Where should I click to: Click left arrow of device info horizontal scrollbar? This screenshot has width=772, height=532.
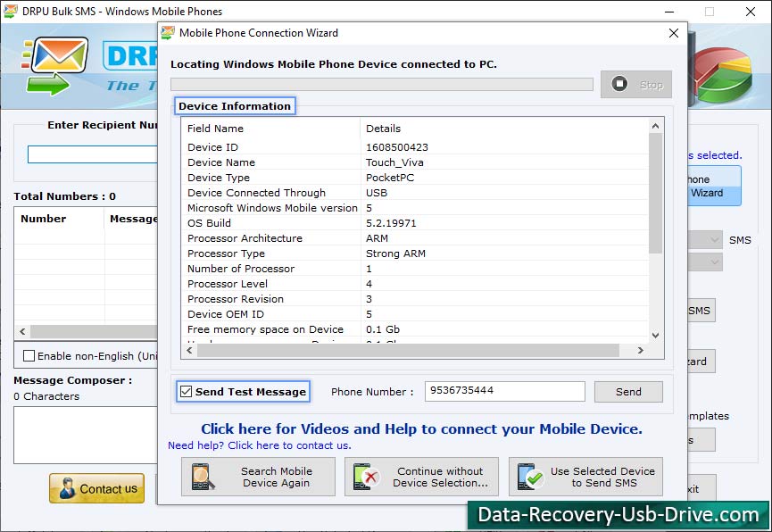pos(189,350)
